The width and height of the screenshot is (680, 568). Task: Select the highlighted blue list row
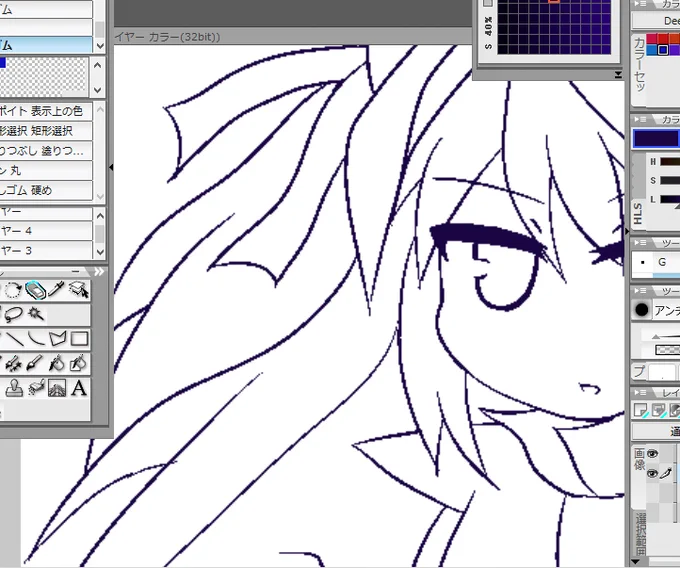point(46,45)
